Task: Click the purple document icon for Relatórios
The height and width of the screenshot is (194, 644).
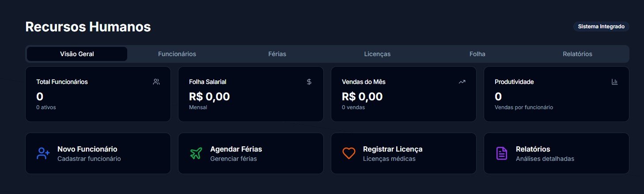Action: coord(502,153)
